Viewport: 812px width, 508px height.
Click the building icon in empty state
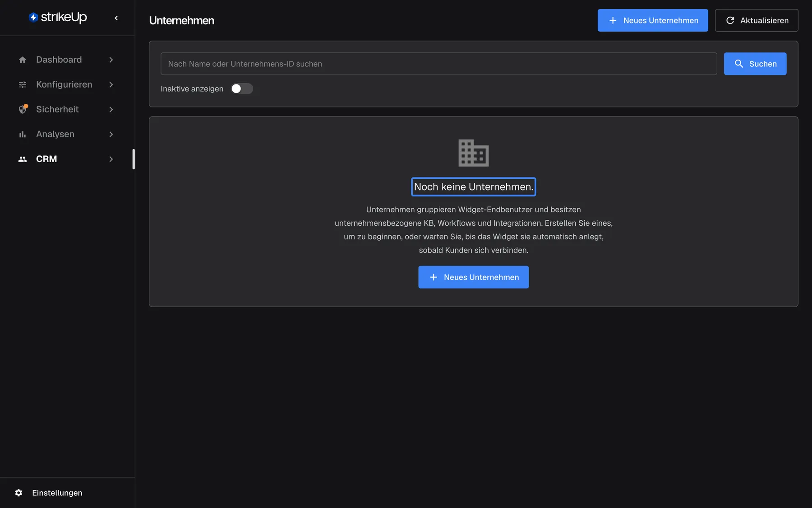[473, 153]
